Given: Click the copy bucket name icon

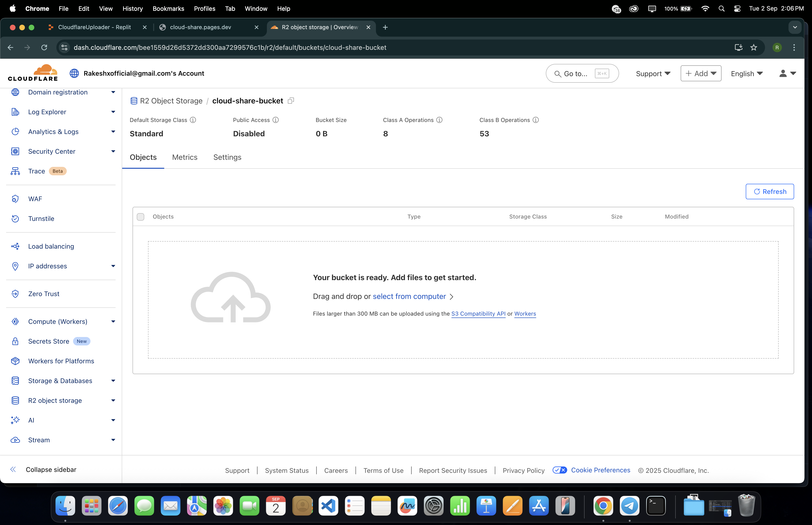Looking at the screenshot, I should pos(291,101).
